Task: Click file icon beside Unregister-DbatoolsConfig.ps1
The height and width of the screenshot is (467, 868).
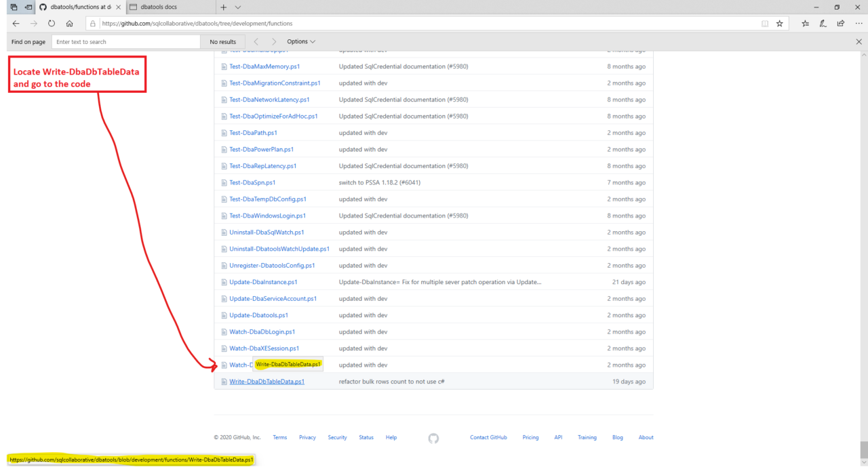Action: pos(224,266)
